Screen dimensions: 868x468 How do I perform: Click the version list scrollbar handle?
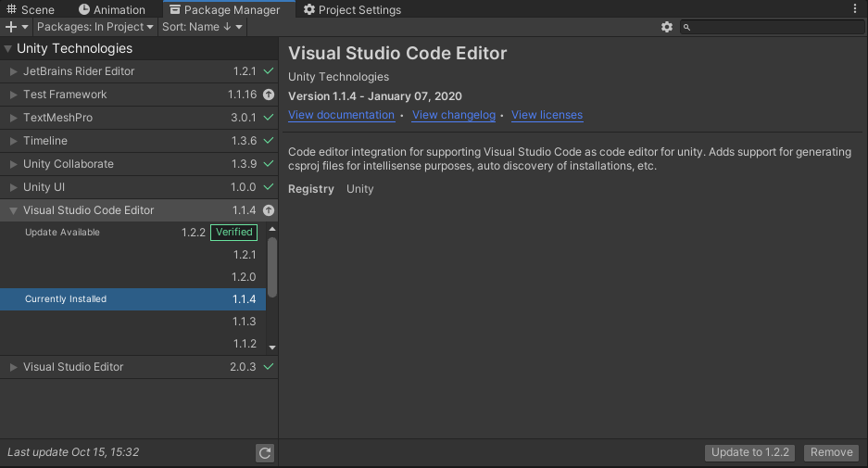pyautogui.click(x=272, y=265)
